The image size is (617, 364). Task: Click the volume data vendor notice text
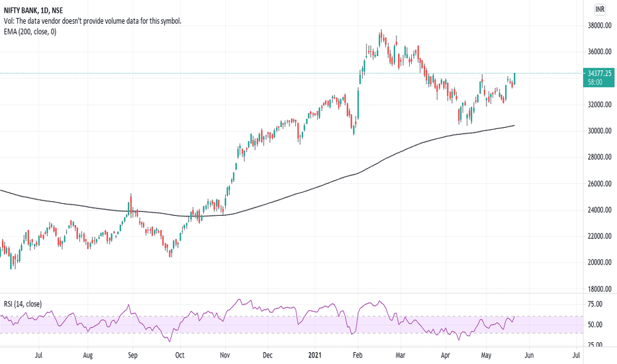click(x=93, y=21)
